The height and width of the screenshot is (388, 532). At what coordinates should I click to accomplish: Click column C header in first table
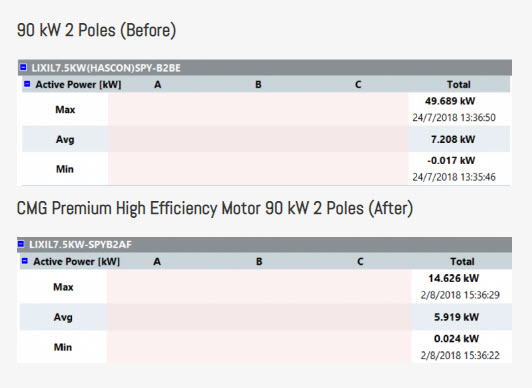pyautogui.click(x=358, y=84)
